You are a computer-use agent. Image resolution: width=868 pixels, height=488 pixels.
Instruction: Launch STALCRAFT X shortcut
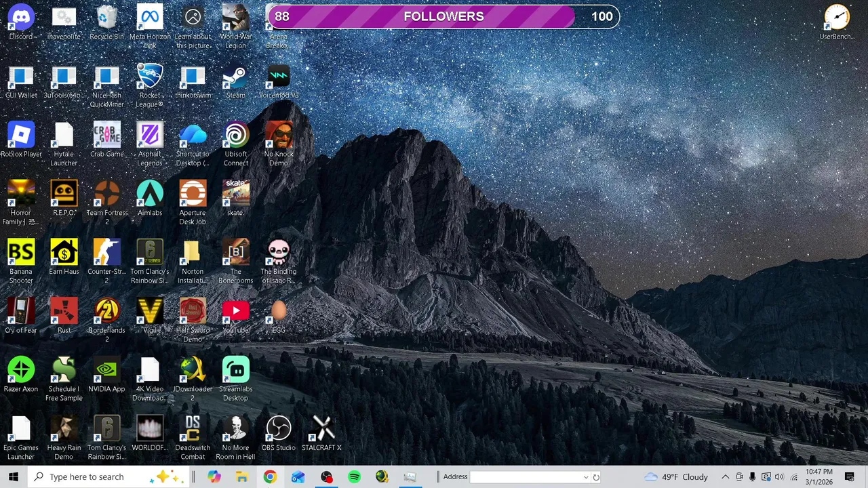pos(321,434)
